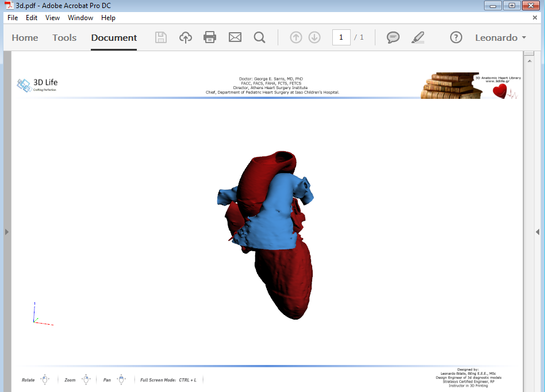545x392 pixels.
Task: Open the File menu
Action: tap(12, 18)
